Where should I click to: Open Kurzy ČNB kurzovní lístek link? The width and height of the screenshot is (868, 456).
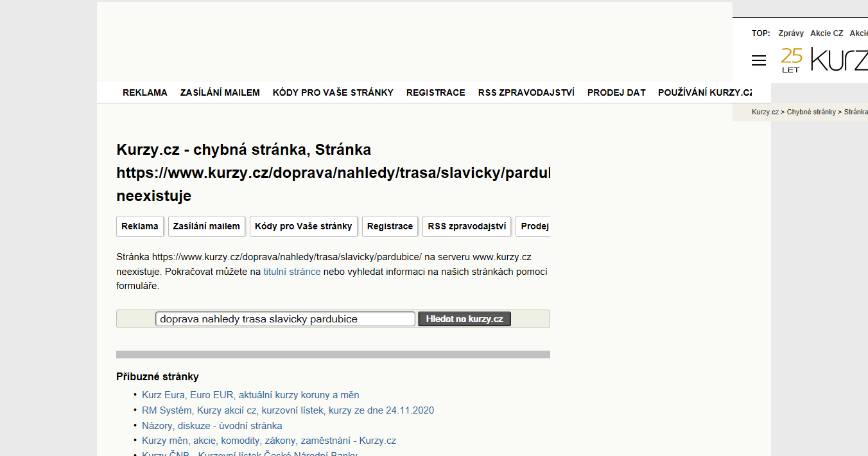pos(250,453)
